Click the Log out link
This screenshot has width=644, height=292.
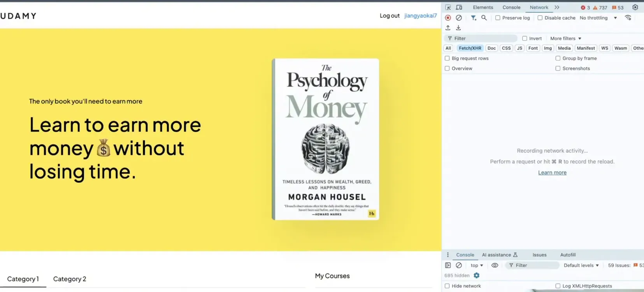[x=390, y=16]
